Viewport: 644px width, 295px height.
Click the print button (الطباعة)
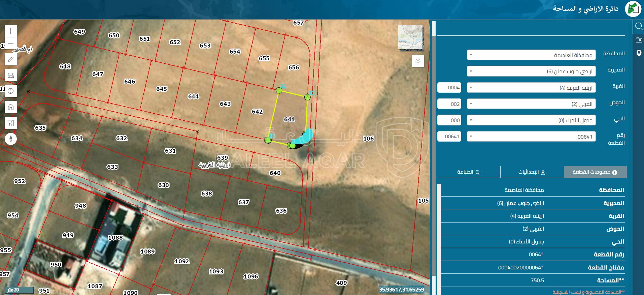[468, 172]
